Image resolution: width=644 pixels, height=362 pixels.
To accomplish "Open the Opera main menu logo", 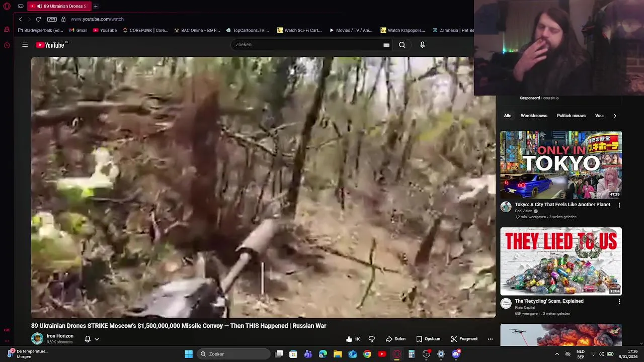I will tap(7, 6).
